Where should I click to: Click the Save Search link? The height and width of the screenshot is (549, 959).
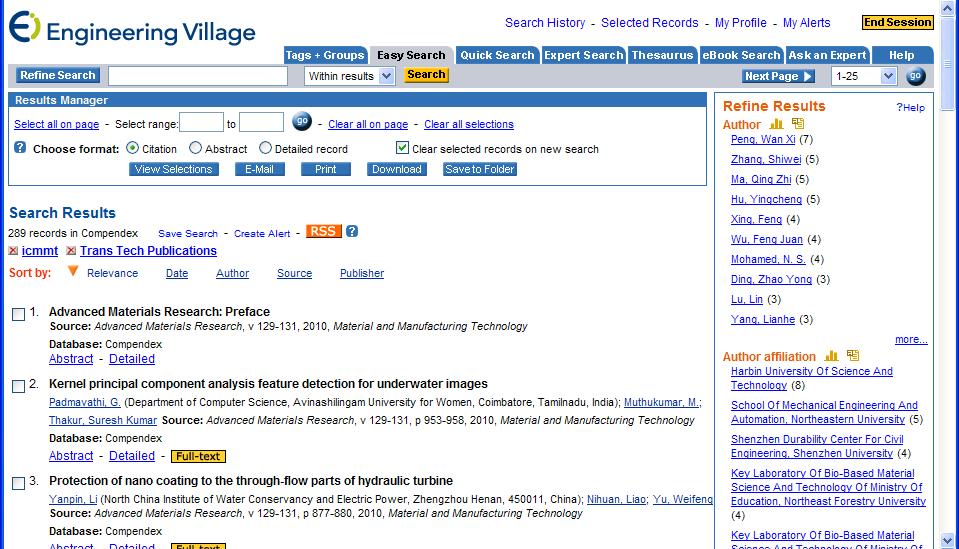pos(188,234)
